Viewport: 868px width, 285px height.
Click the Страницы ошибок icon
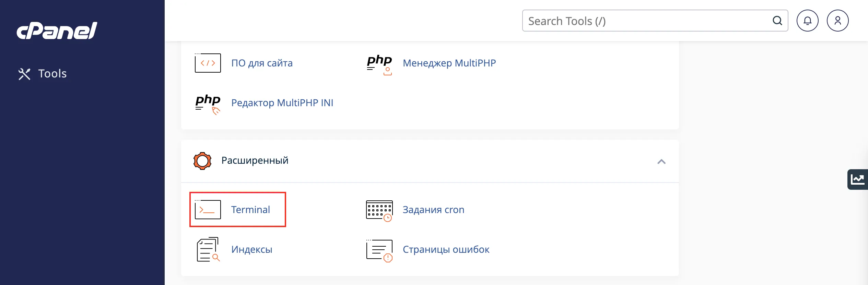tap(379, 250)
